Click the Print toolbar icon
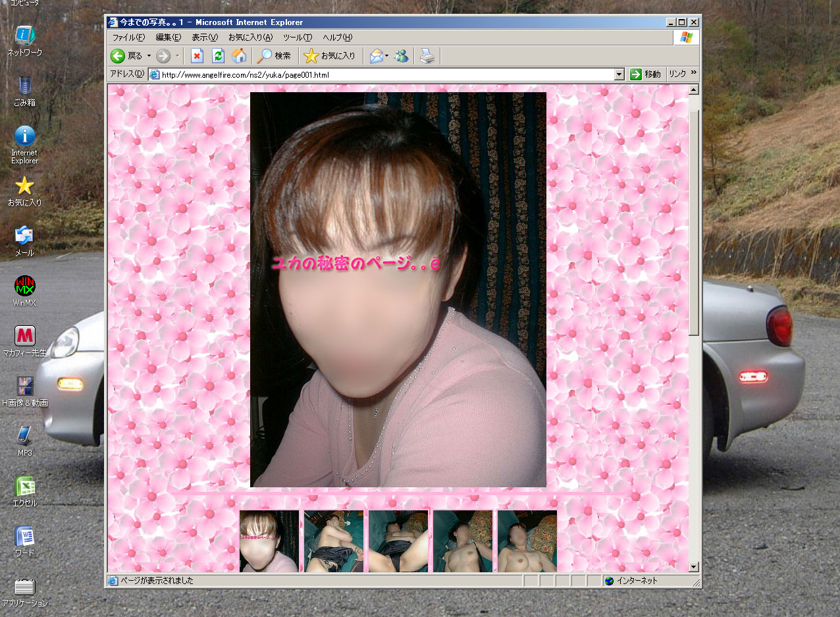Screen dimensions: 840x617 click(x=428, y=56)
